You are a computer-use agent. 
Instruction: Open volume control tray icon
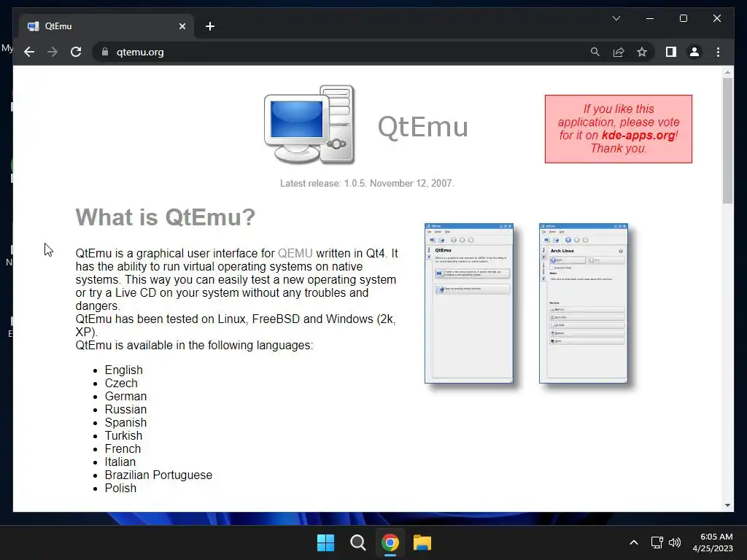[x=675, y=542]
